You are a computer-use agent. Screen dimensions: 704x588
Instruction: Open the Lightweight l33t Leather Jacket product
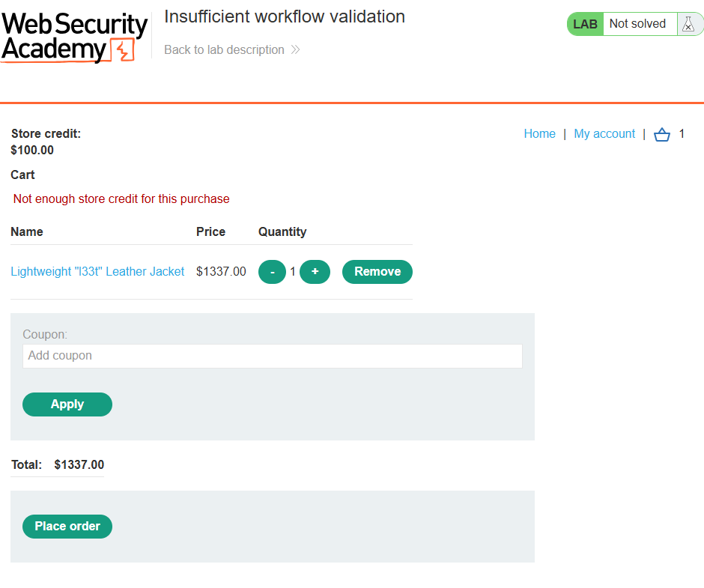pos(97,271)
